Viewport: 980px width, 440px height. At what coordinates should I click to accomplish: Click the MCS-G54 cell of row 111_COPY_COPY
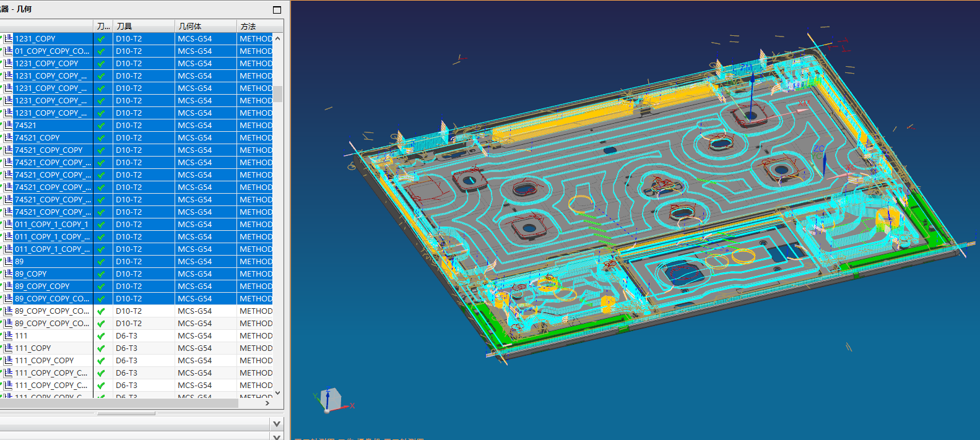pyautogui.click(x=206, y=360)
